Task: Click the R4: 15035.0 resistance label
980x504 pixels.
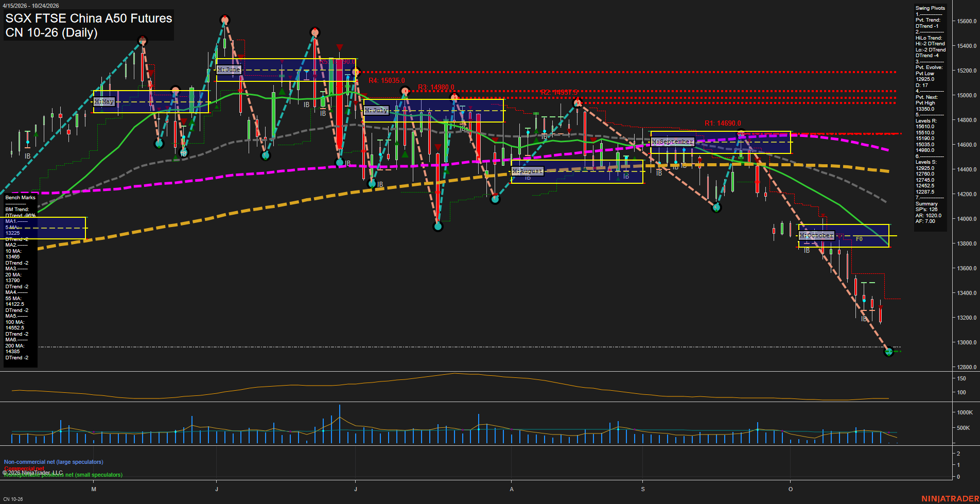Action: point(387,81)
